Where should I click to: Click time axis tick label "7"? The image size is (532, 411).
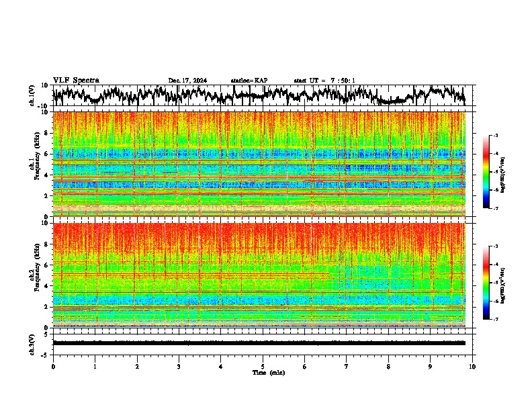(x=347, y=367)
